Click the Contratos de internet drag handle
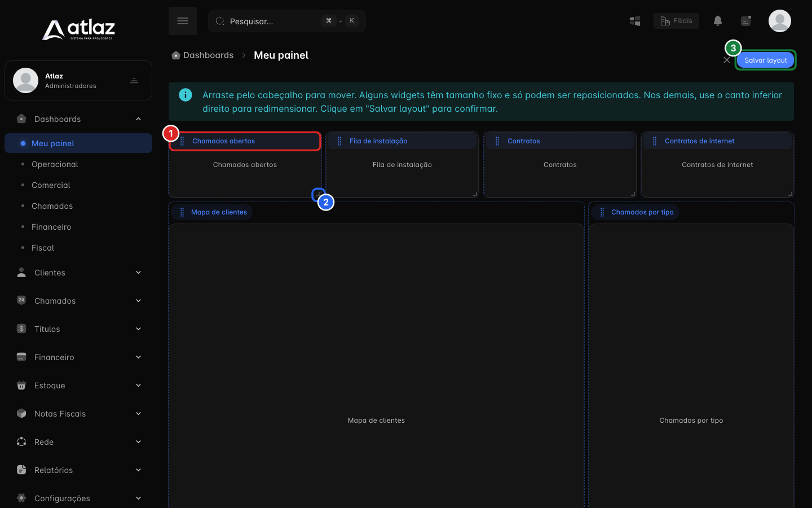 click(655, 141)
